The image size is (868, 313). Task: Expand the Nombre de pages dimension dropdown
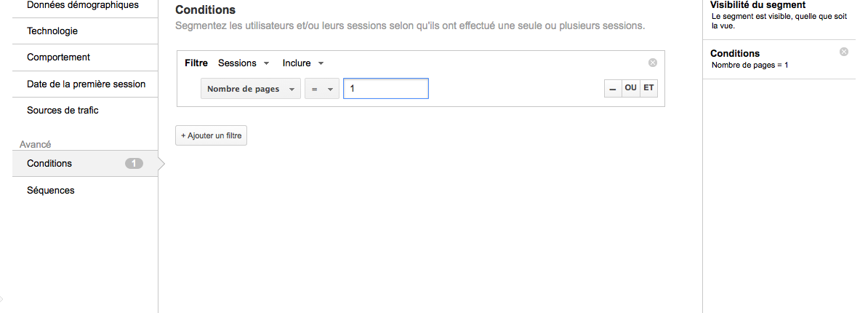pyautogui.click(x=250, y=89)
